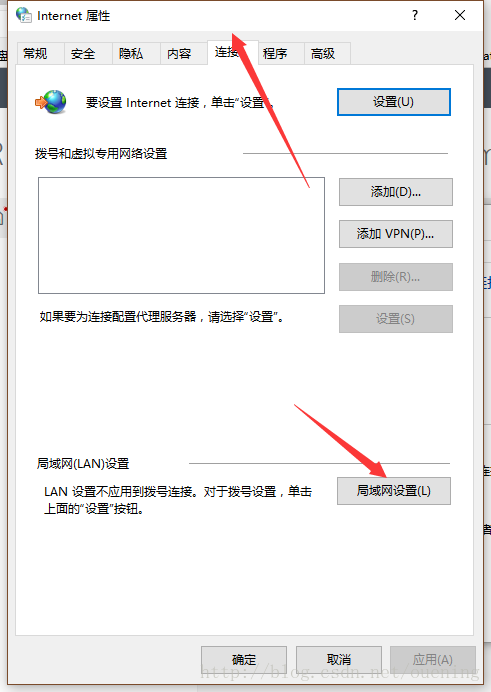Screen dimensions: 491x692
Task: Click inside the dial-up and VPN list box
Action: click(x=181, y=235)
